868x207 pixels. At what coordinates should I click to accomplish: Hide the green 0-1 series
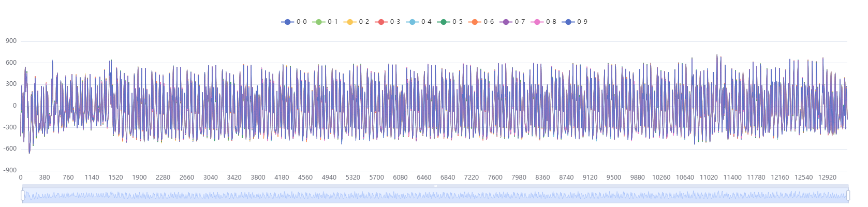pos(319,22)
